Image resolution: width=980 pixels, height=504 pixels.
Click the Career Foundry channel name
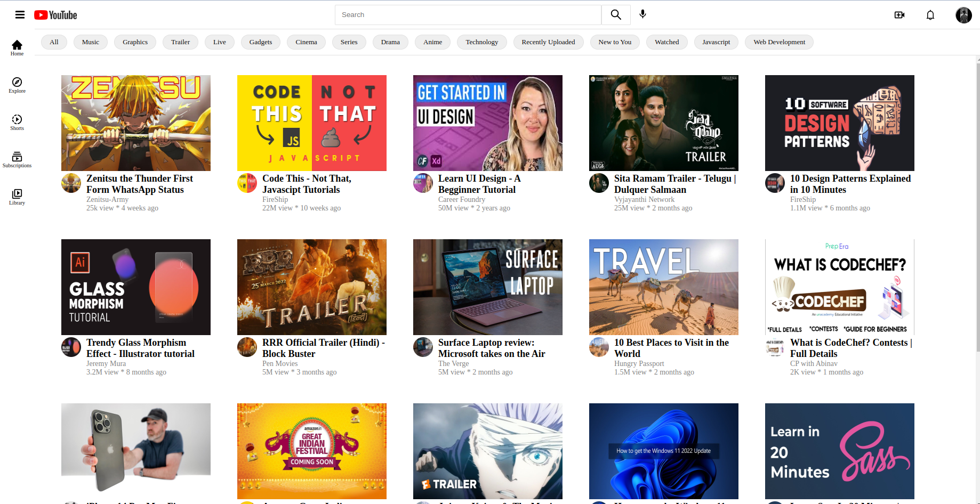pos(461,199)
